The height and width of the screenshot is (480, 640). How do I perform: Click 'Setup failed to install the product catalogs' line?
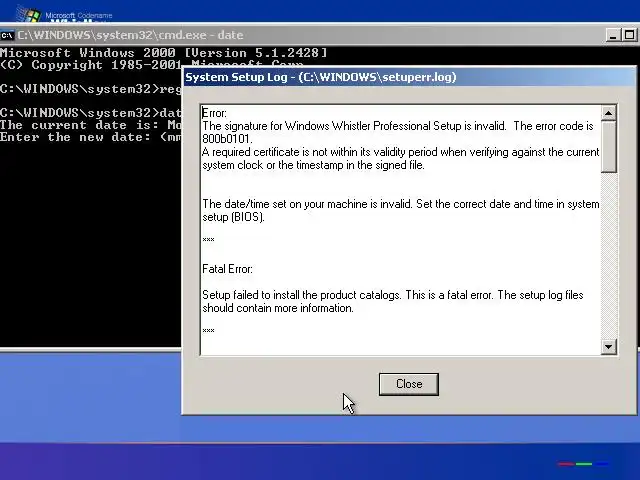tap(393, 295)
